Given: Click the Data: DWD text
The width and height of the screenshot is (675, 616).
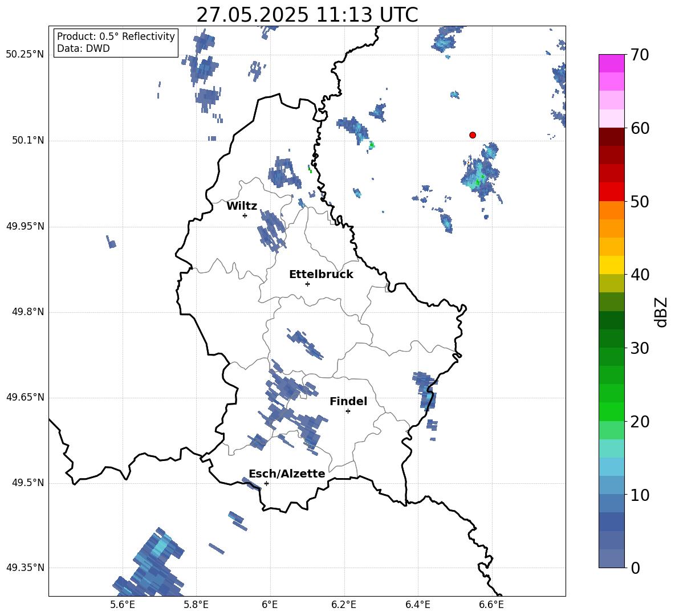Looking at the screenshot, I should 83,48.
